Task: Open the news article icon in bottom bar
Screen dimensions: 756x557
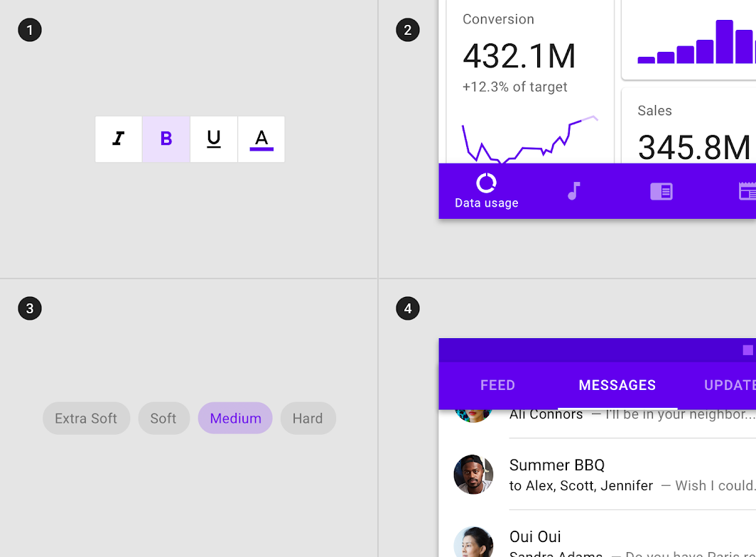Action: (x=661, y=191)
